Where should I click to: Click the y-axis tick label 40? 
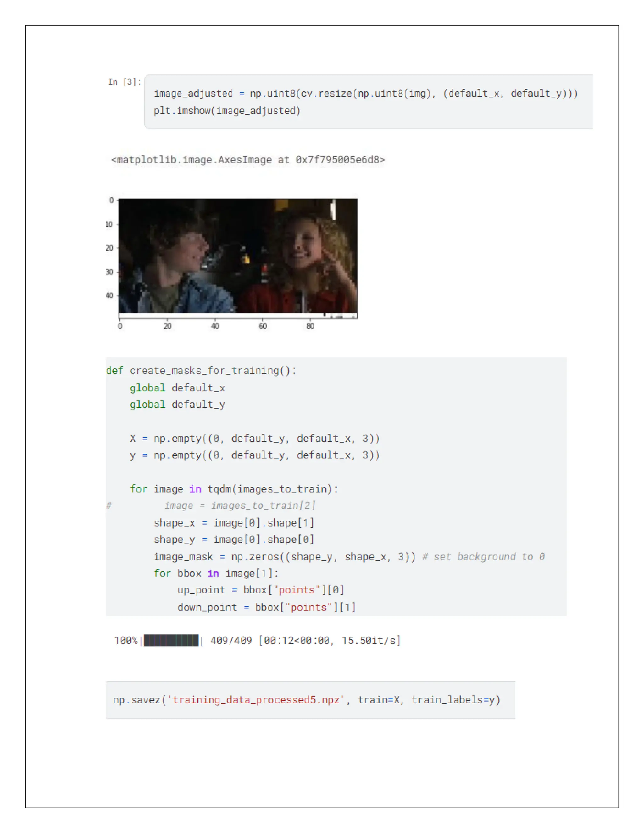click(109, 295)
